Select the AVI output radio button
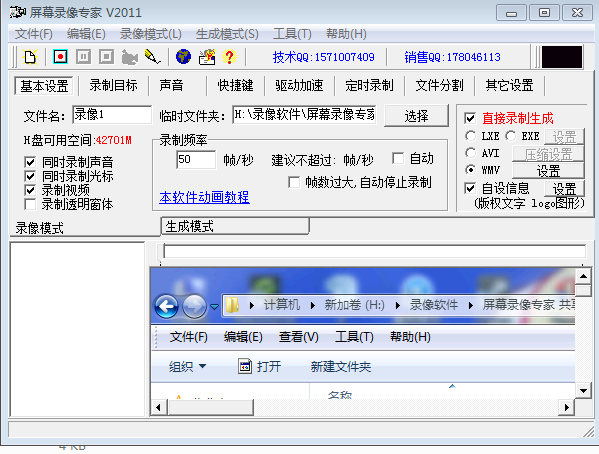The image size is (599, 454). pos(471,153)
